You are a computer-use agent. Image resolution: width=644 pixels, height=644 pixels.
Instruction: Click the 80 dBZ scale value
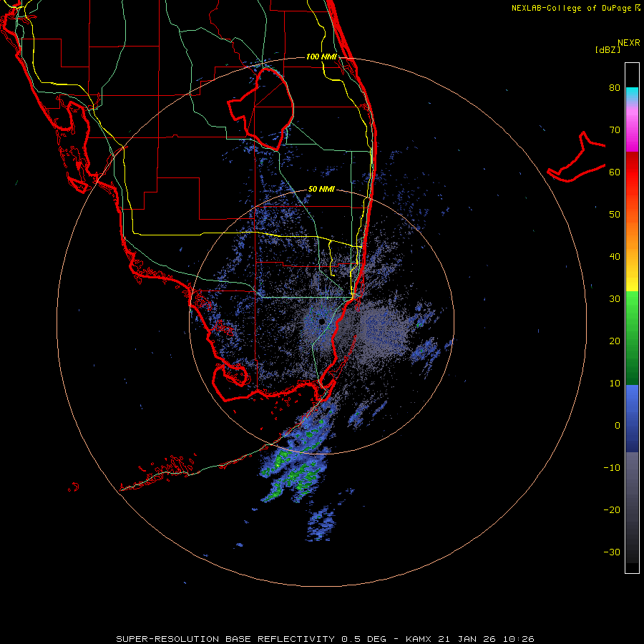[x=615, y=88]
